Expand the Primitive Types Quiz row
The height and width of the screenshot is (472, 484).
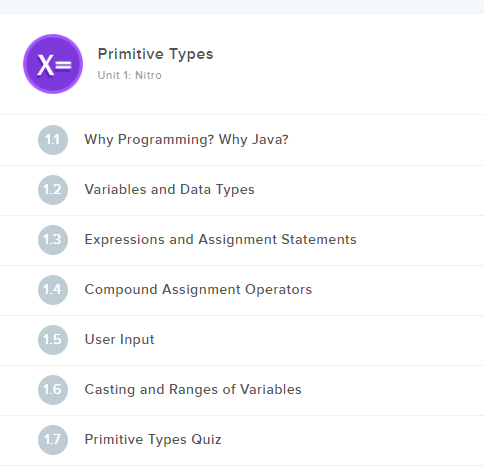click(x=242, y=440)
